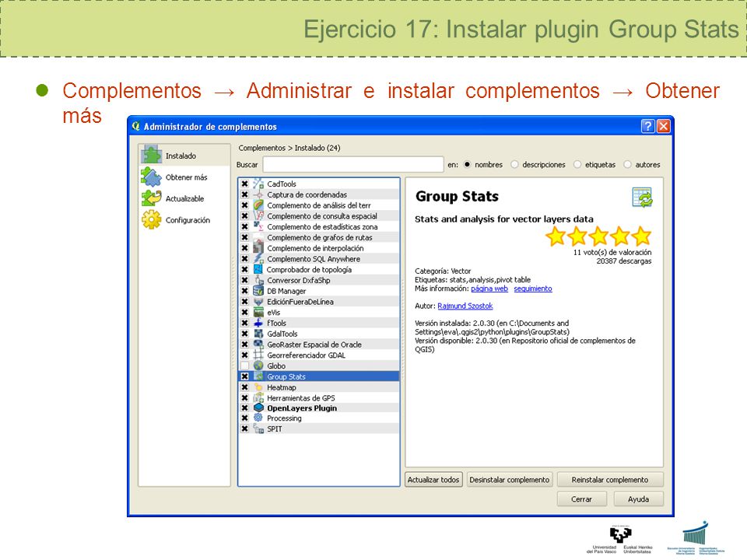Viewport: 747px width, 560px height.
Task: Click the GdalTools plugin icon
Action: click(x=258, y=334)
